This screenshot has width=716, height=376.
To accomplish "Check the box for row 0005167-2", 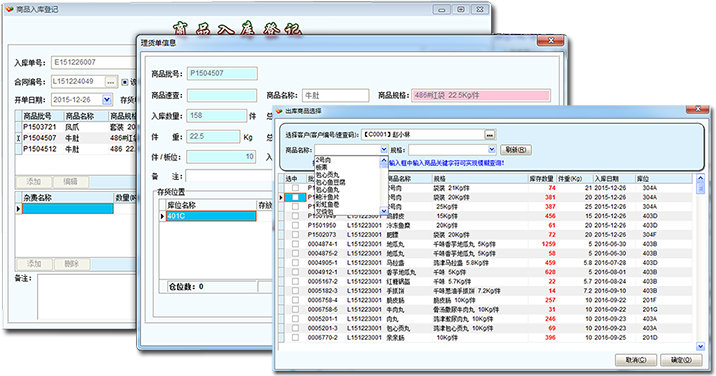I will [x=295, y=281].
